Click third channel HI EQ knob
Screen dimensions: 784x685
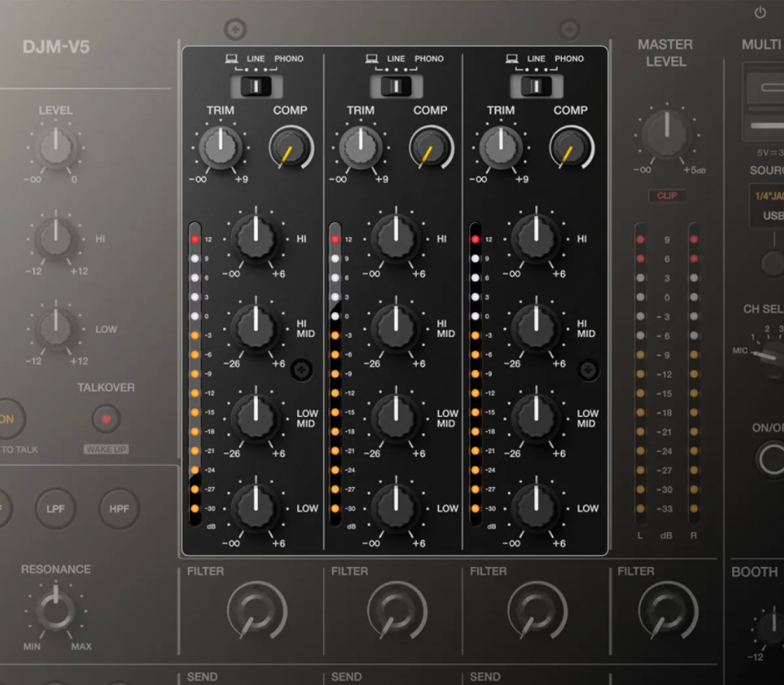(536, 238)
